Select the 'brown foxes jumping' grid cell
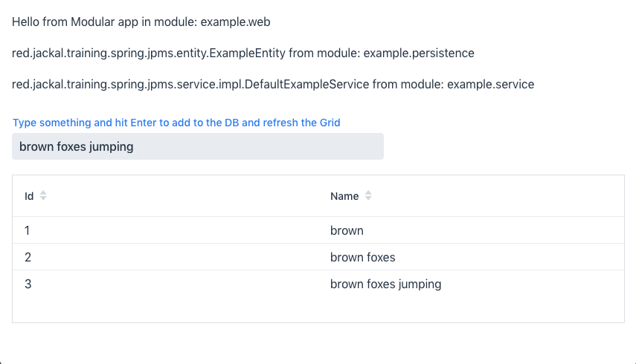The height and width of the screenshot is (364, 636). click(x=385, y=284)
